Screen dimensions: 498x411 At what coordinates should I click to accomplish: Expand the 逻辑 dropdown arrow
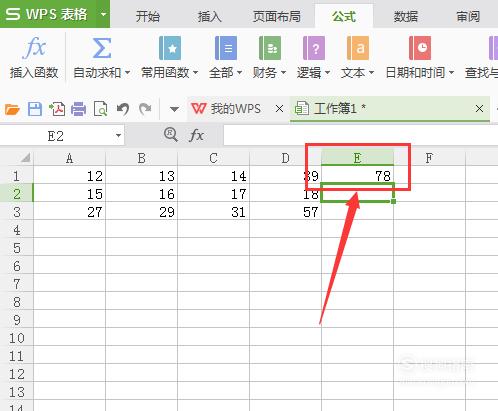(327, 72)
